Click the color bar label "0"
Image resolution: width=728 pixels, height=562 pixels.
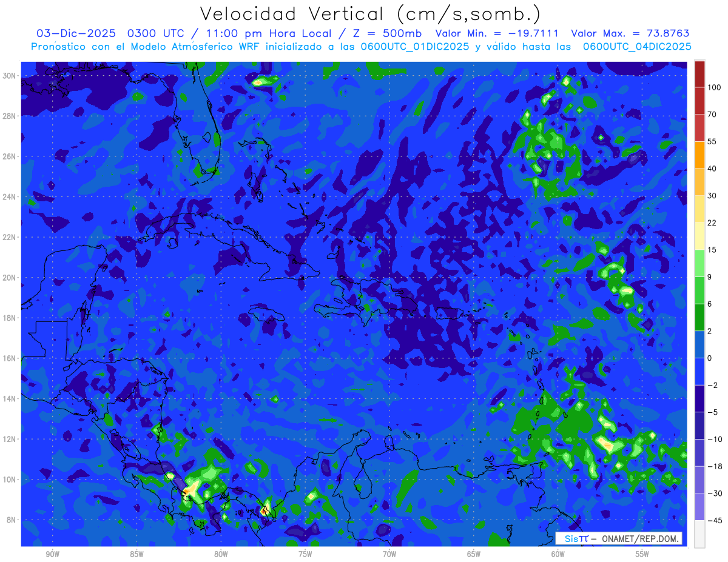pyautogui.click(x=710, y=358)
